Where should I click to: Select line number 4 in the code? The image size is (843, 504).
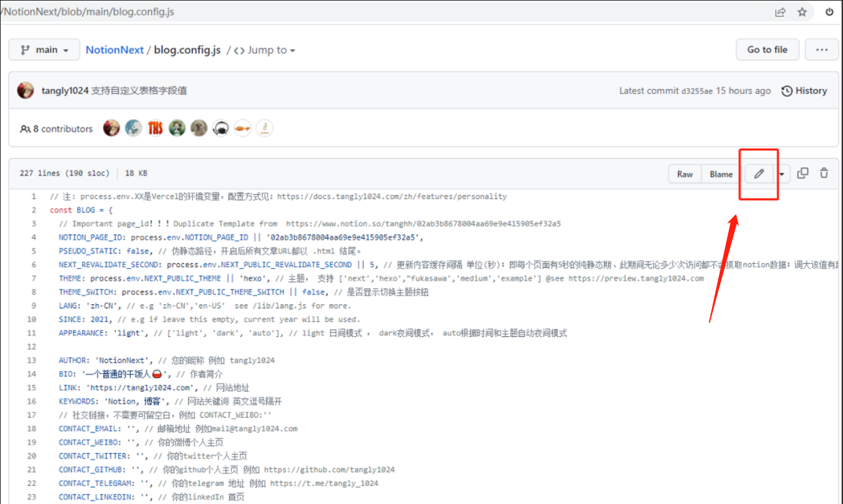pos(33,237)
